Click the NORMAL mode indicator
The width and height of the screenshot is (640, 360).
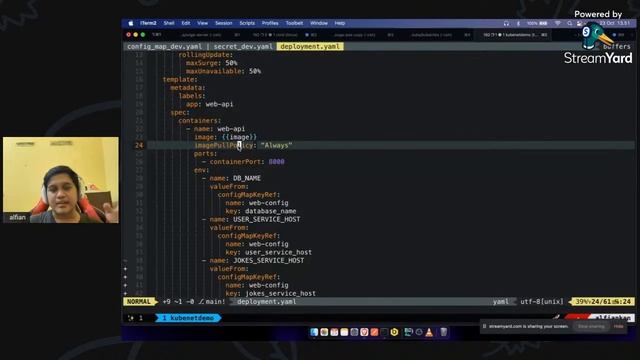click(139, 302)
